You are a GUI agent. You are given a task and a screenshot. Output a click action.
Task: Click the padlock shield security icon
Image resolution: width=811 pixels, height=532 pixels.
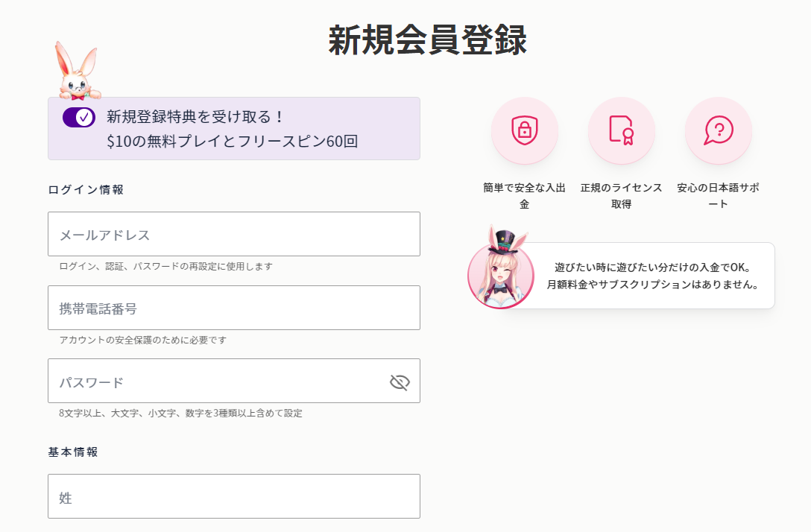click(x=525, y=130)
